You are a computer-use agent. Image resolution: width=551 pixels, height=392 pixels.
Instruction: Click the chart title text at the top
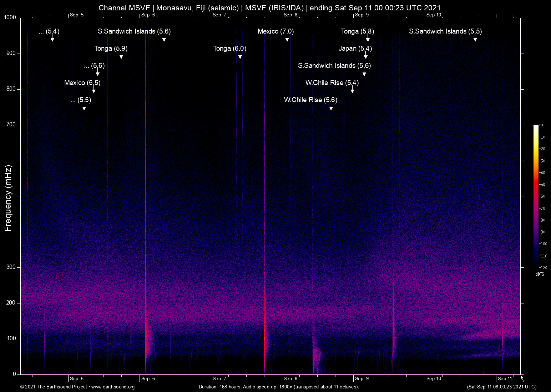269,7
